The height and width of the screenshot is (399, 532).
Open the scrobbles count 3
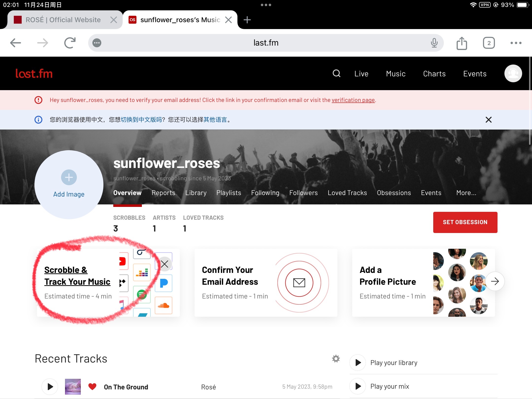tap(116, 229)
